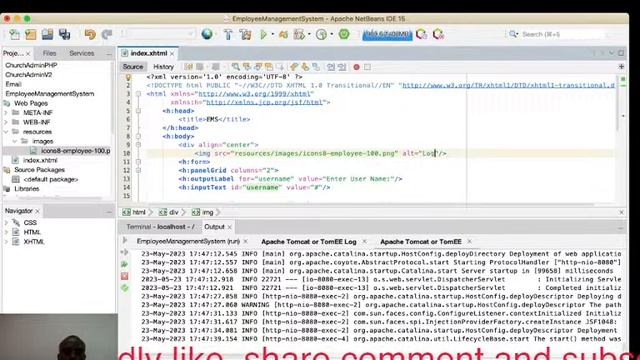Click the Build Project hammer icon
The image size is (640, 360).
coord(228,34)
